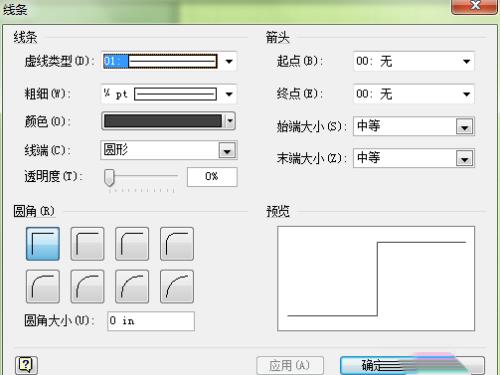
Task: Expand the 颜色 color dropdown arrow
Action: 230,121
